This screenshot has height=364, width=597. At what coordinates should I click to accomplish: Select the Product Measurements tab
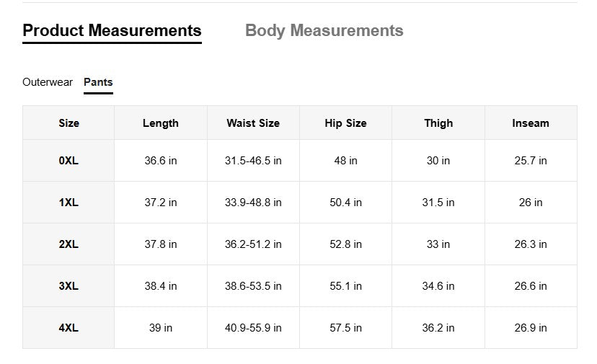click(x=112, y=31)
